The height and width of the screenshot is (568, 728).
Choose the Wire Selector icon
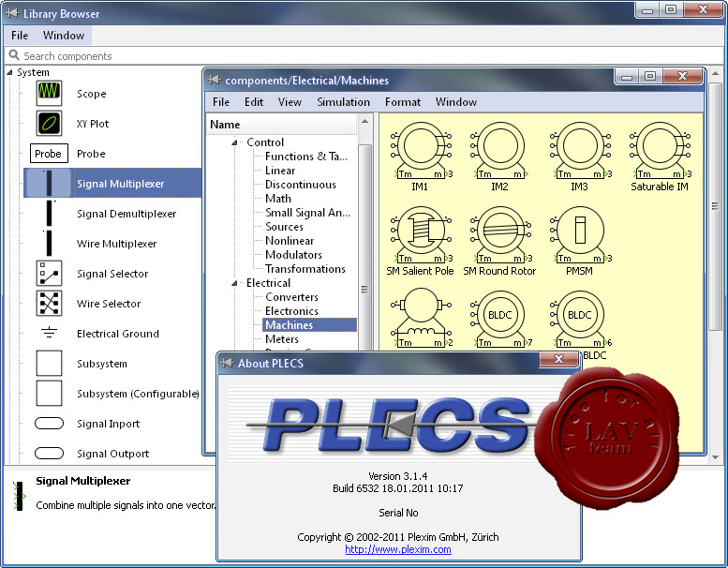(x=49, y=303)
